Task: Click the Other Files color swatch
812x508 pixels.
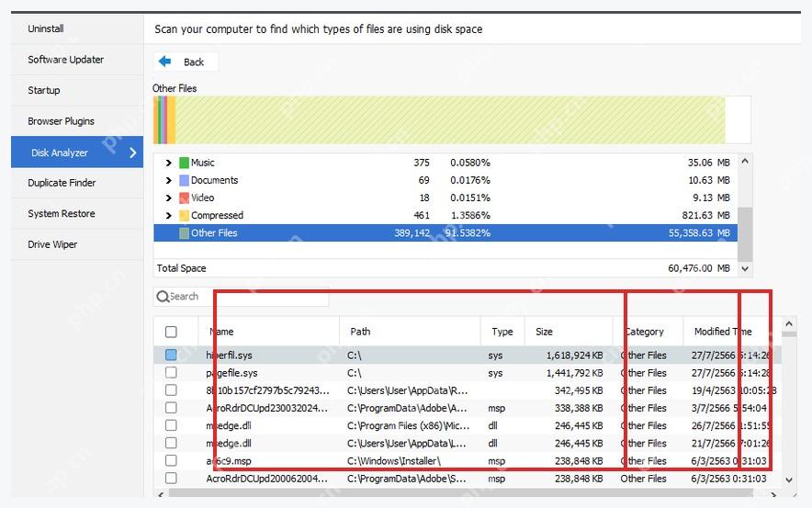Action: pos(184,233)
